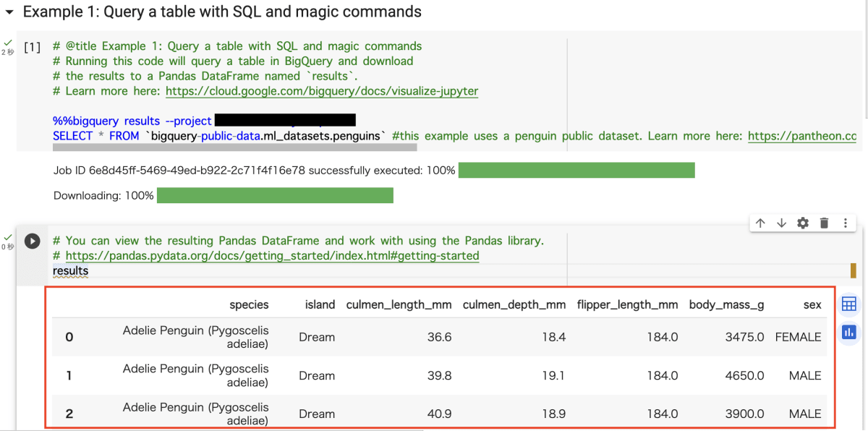This screenshot has width=868, height=431.
Task: Click the 40.9 culmen length cell
Action: coord(439,414)
